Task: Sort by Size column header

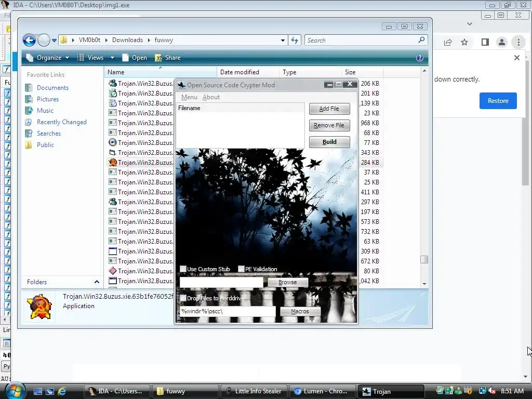Action: (x=362, y=72)
